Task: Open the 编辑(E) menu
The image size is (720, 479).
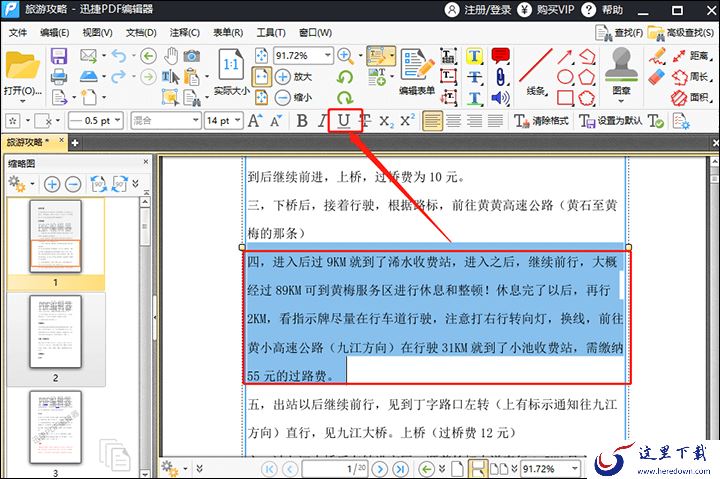Action: (54, 33)
